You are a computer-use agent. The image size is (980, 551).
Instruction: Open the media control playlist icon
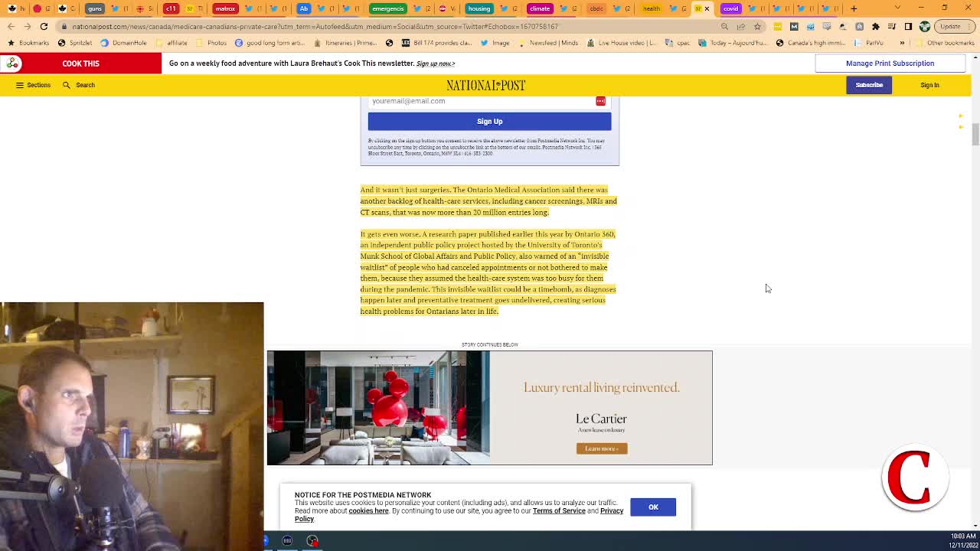892,26
